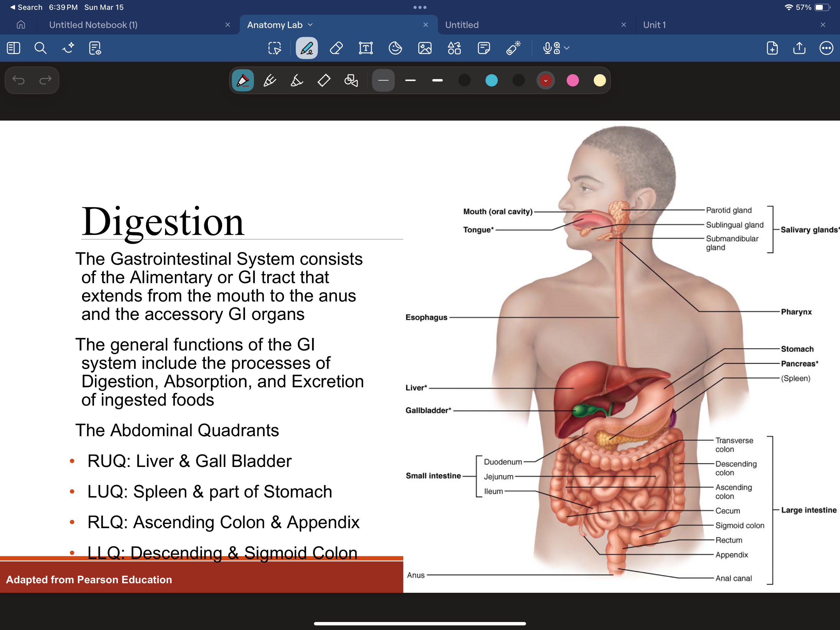This screenshot has width=840, height=630.
Task: Expand the Anatomy Lab title dropdown
Action: (310, 25)
